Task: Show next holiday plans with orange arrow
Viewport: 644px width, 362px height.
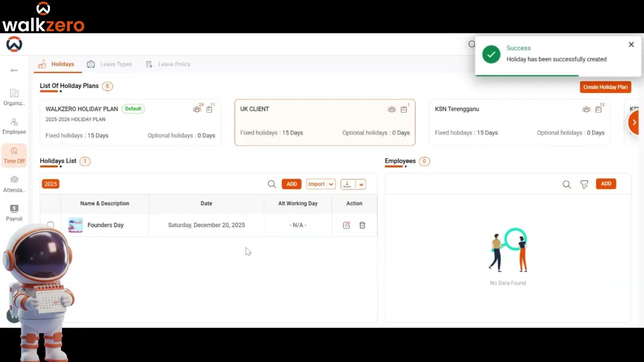Action: [x=634, y=122]
